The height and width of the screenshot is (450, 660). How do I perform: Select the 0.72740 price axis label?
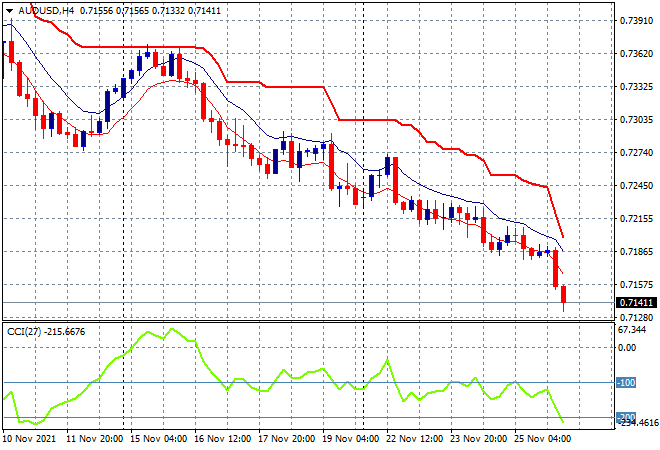click(637, 152)
